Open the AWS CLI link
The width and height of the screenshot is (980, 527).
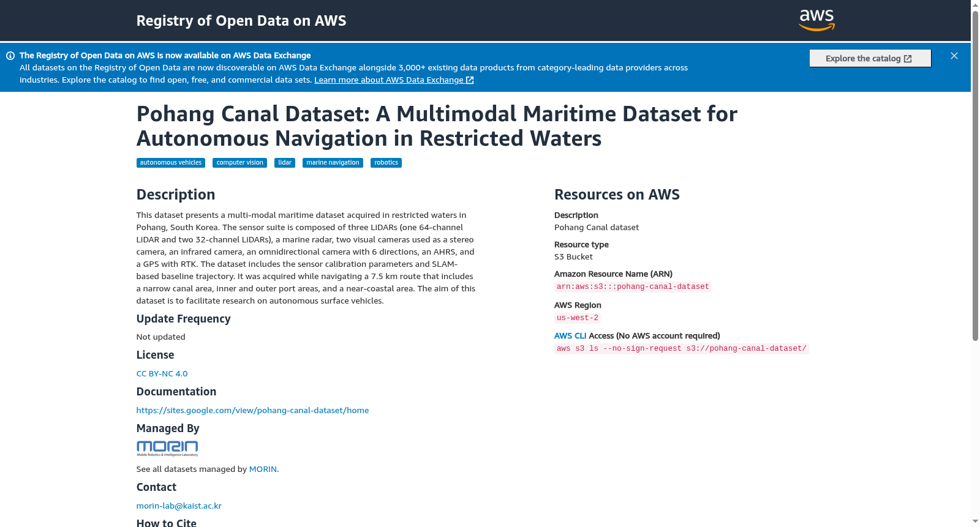click(570, 335)
